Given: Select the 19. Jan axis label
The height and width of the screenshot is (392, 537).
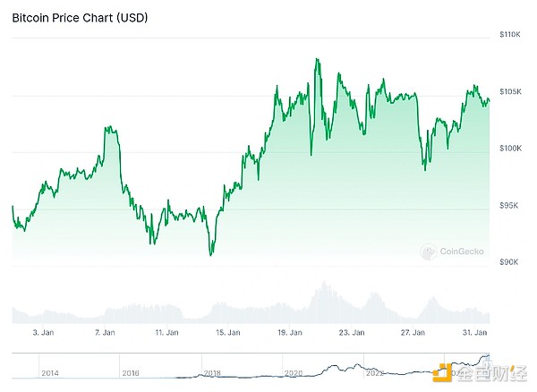Looking at the screenshot, I should point(290,332).
